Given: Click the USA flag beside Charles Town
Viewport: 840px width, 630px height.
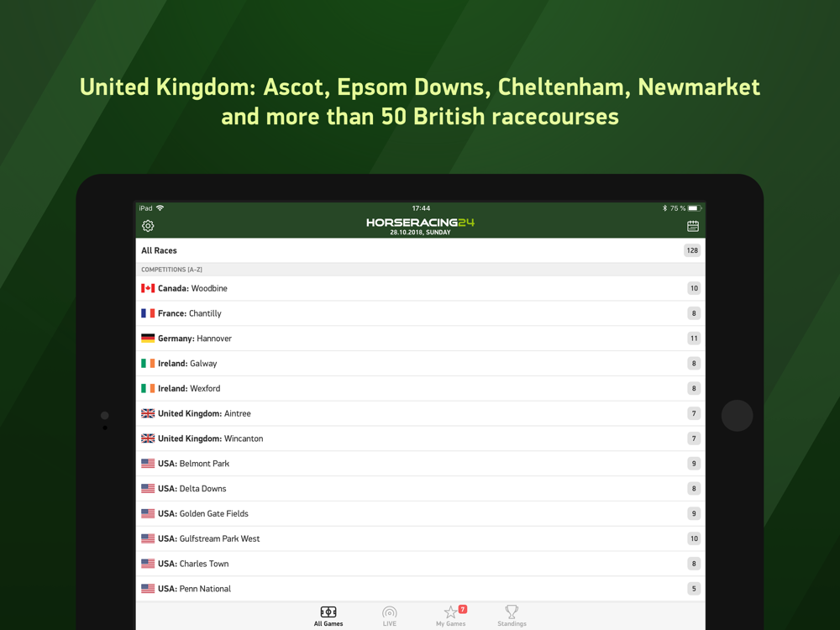Looking at the screenshot, I should coord(148,564).
